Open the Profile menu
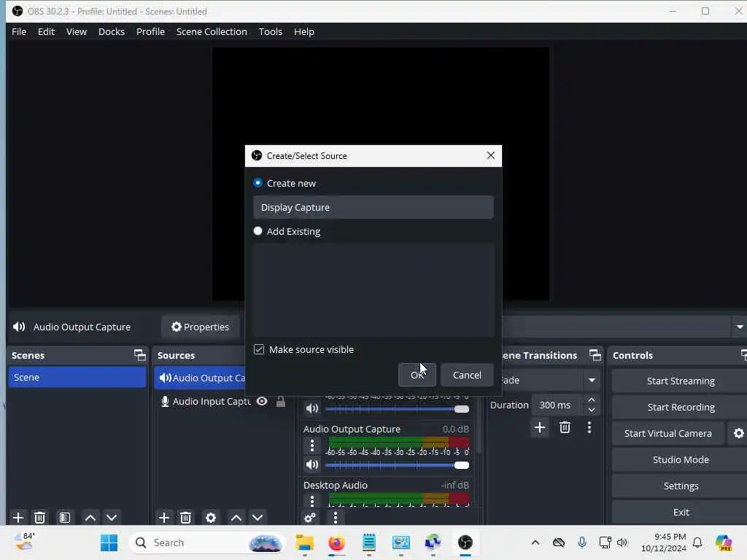 [x=150, y=31]
